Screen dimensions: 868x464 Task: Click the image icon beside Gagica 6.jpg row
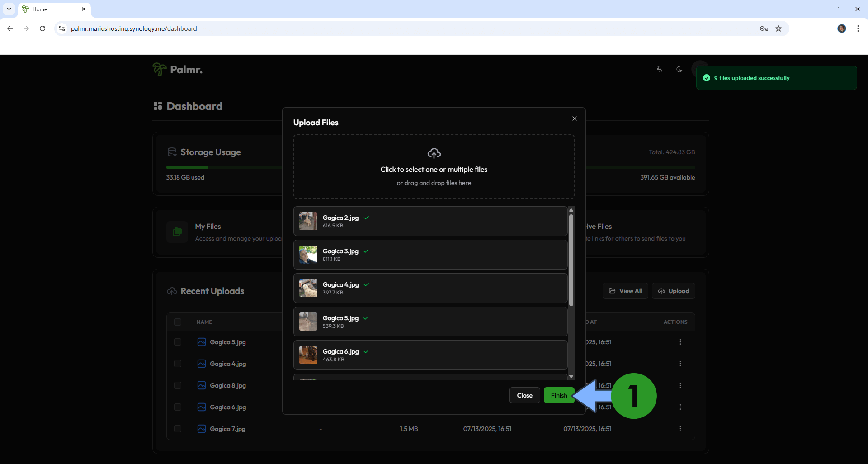coord(202,407)
